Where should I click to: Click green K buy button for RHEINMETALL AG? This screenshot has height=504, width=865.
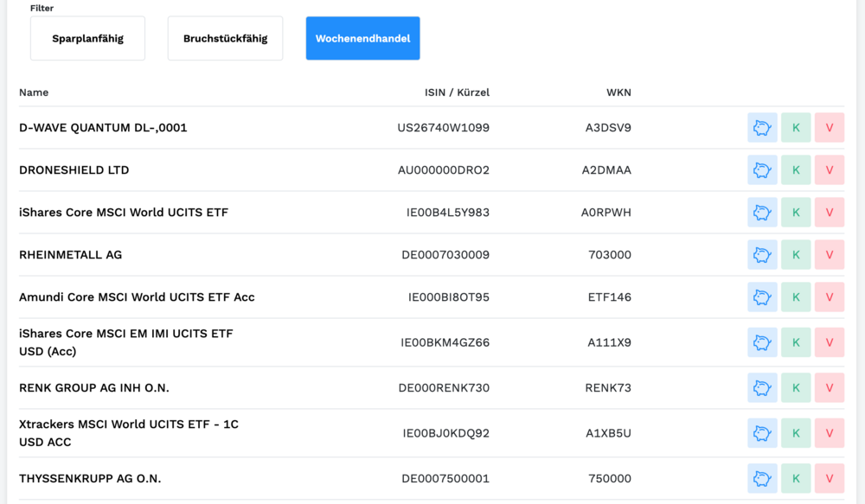(796, 255)
